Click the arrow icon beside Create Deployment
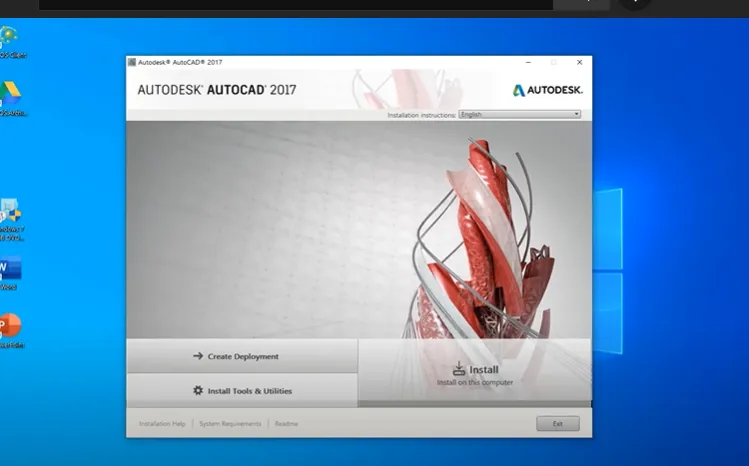Image resolution: width=749 pixels, height=466 pixels. [x=198, y=356]
